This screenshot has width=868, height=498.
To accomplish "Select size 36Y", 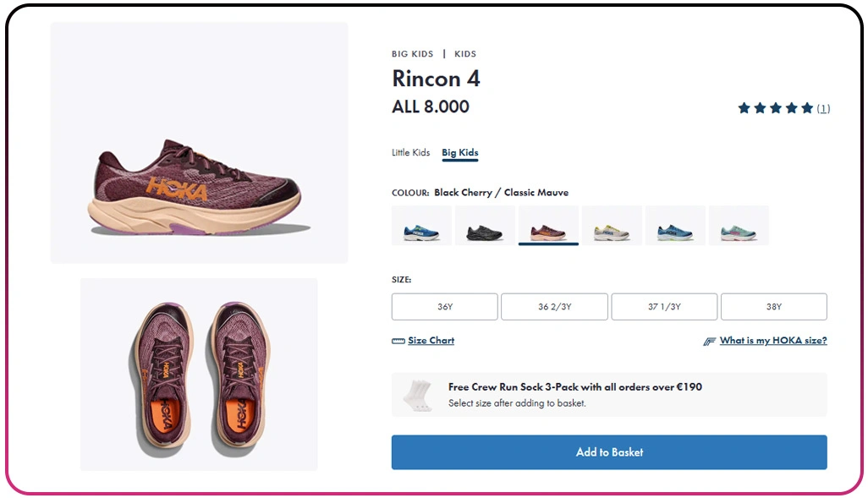I will 444,307.
